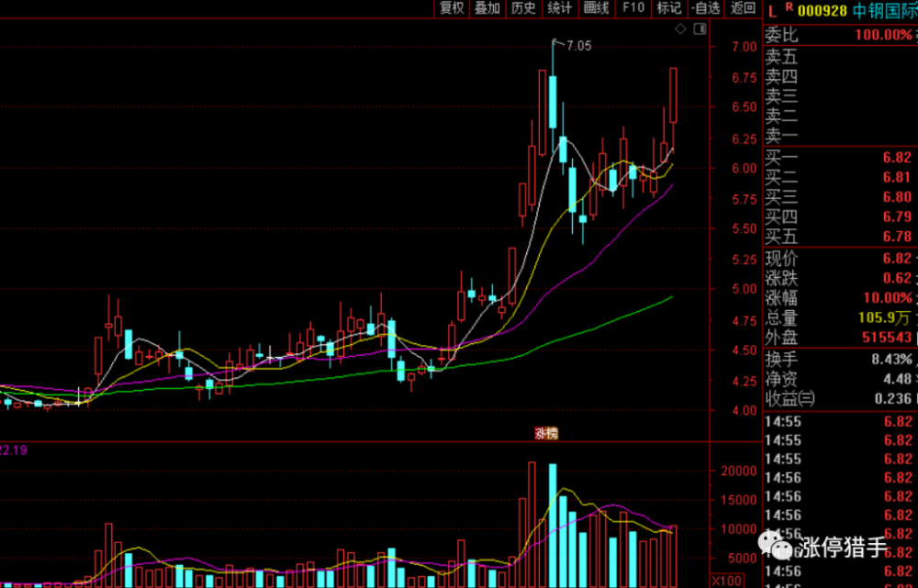
Task: Select the 统计 statistics button
Action: click(560, 8)
